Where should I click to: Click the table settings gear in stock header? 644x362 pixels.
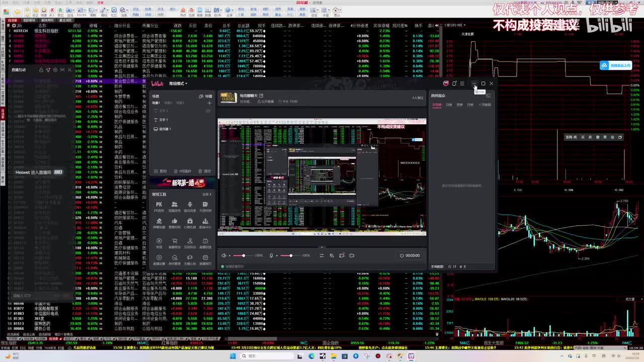pos(14,26)
